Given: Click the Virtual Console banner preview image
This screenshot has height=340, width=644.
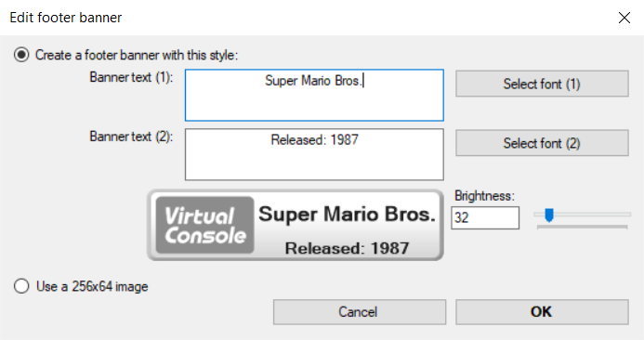Looking at the screenshot, I should pos(296,225).
